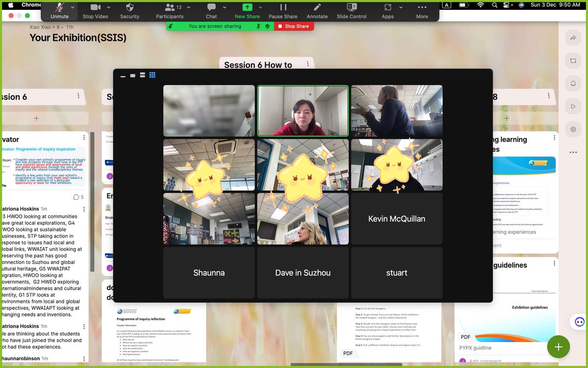Screen dimensions: 588x368
Task: Open the Padlet share arrow
Action: [573, 37]
